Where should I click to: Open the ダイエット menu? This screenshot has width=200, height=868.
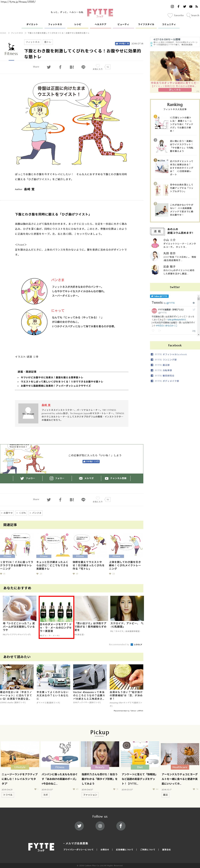tap(32, 24)
